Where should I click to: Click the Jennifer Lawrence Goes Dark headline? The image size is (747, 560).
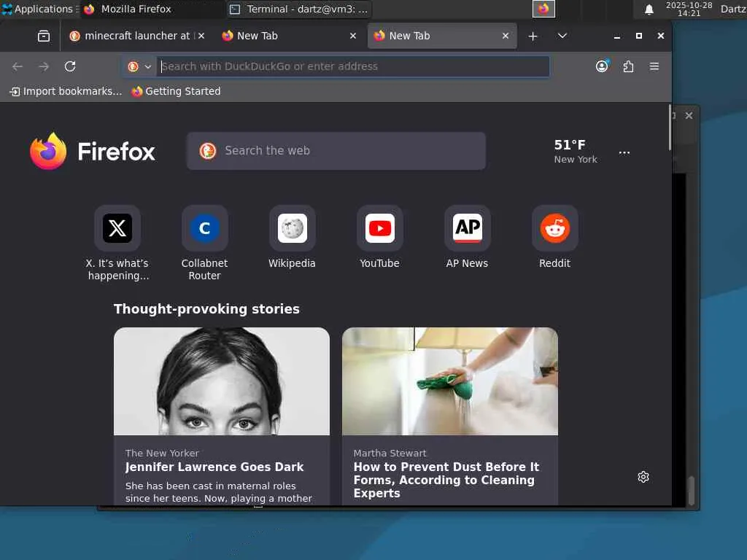pyautogui.click(x=214, y=467)
